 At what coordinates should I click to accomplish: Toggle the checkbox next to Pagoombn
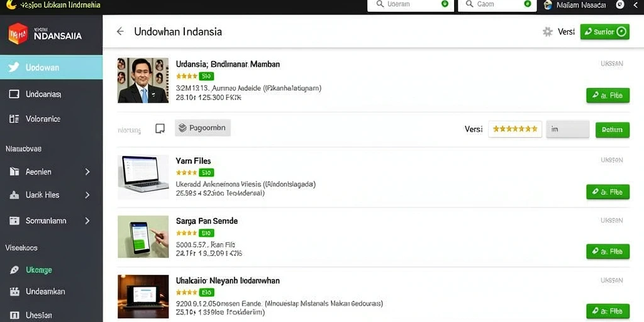(x=160, y=128)
